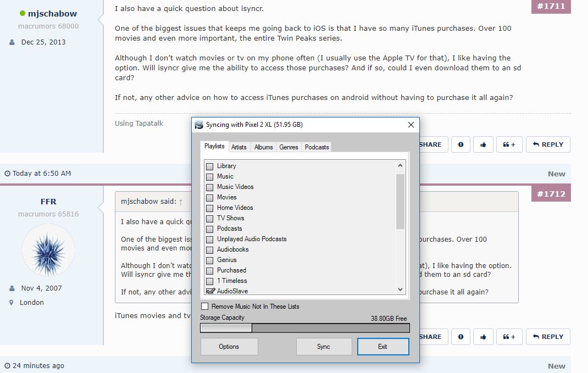Open the Podcasts tab
588x373 pixels.
pyautogui.click(x=317, y=147)
